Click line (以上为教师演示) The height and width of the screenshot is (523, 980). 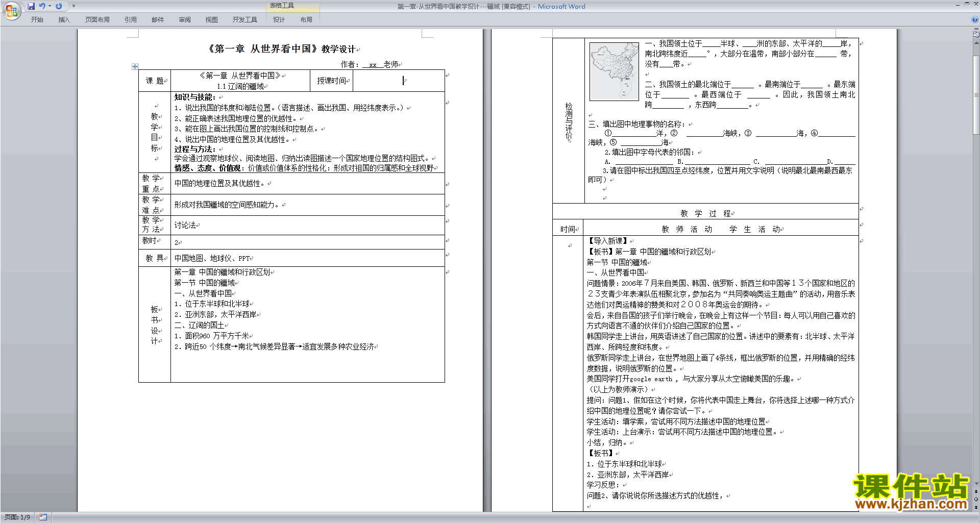click(619, 389)
